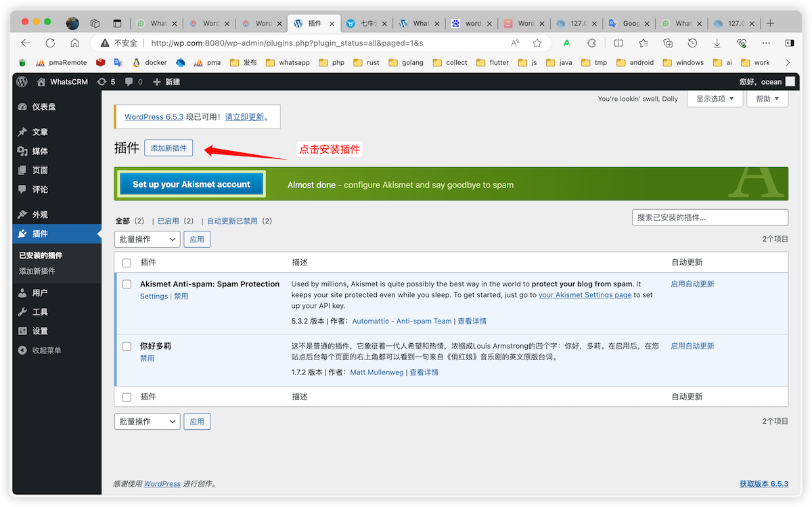Screen dimensions: 812x507
Task: Expand the 显示选项 panel
Action: tap(715, 99)
